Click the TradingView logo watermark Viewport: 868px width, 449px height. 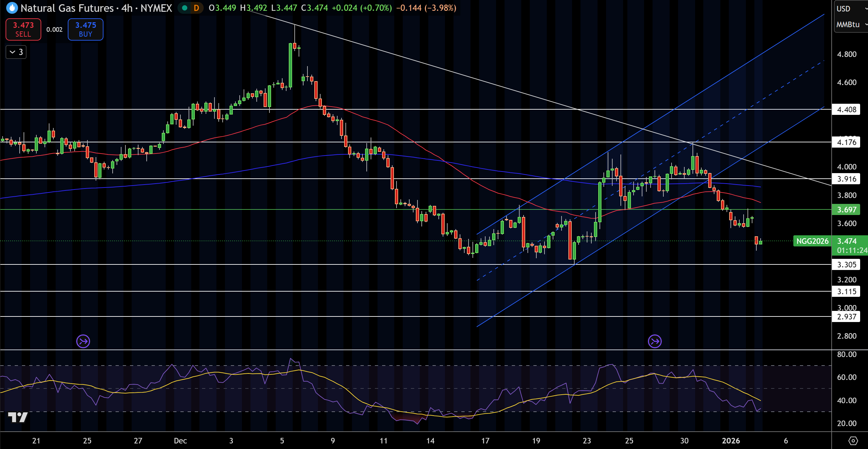18,417
